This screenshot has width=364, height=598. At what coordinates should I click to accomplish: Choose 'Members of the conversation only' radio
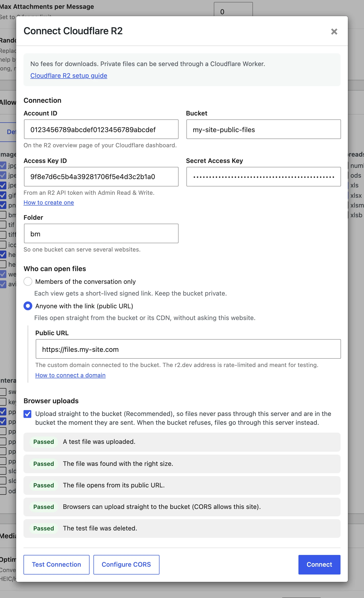(x=28, y=281)
